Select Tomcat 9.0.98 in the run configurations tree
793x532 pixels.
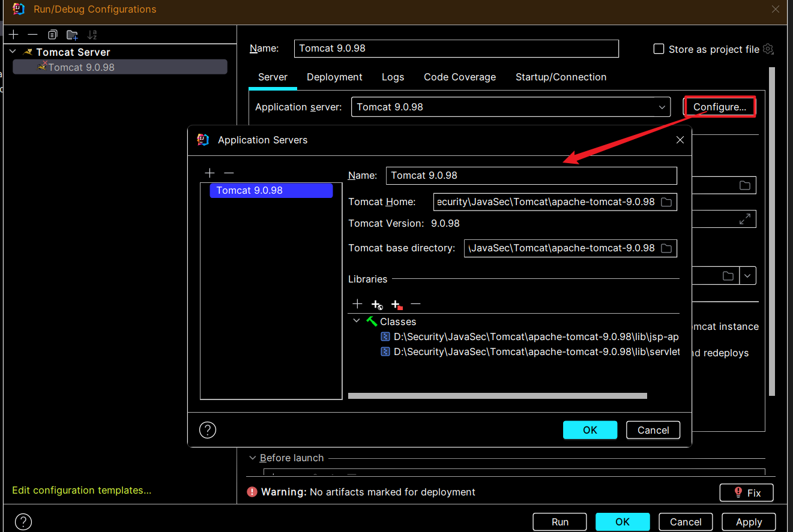120,67
